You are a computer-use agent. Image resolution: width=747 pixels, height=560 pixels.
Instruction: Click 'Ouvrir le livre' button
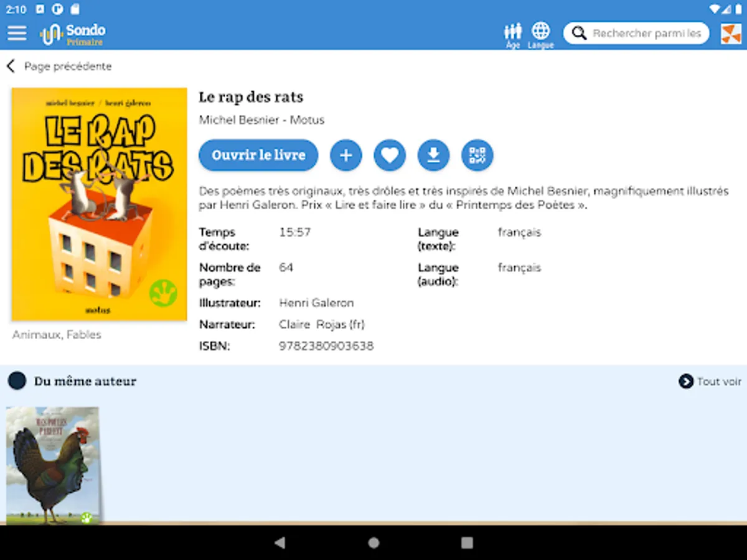point(258,156)
